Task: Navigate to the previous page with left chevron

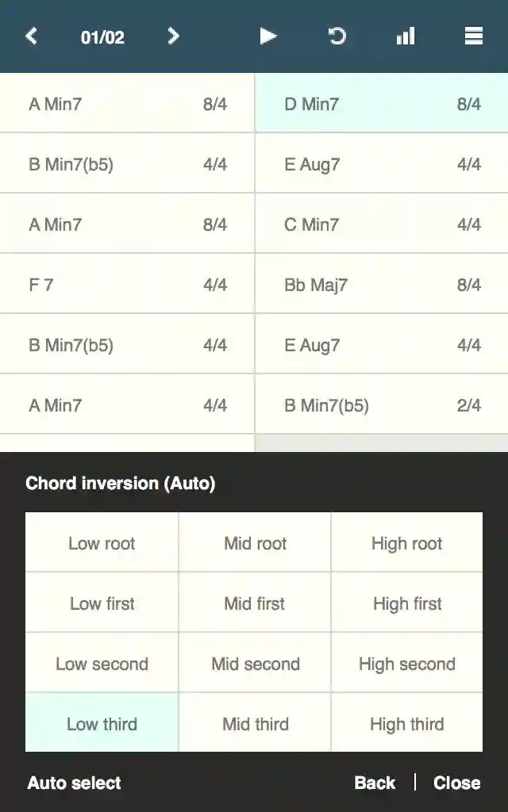Action: [31, 36]
